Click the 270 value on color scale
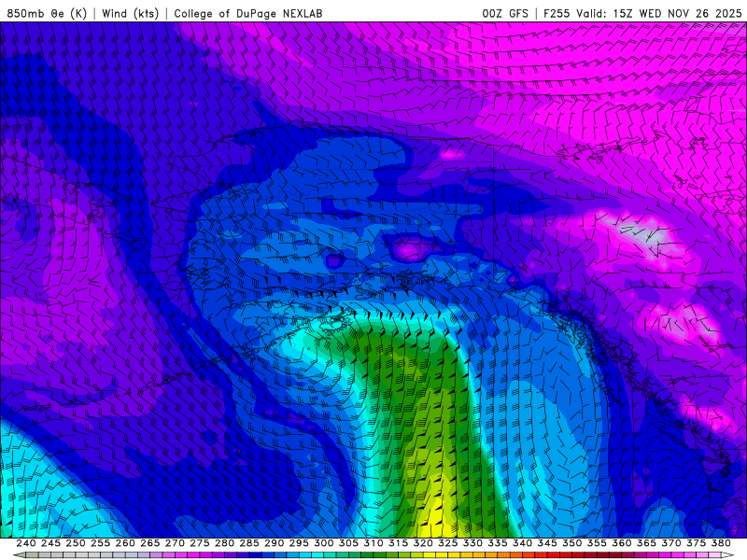The height and width of the screenshot is (560, 747). tap(175, 543)
